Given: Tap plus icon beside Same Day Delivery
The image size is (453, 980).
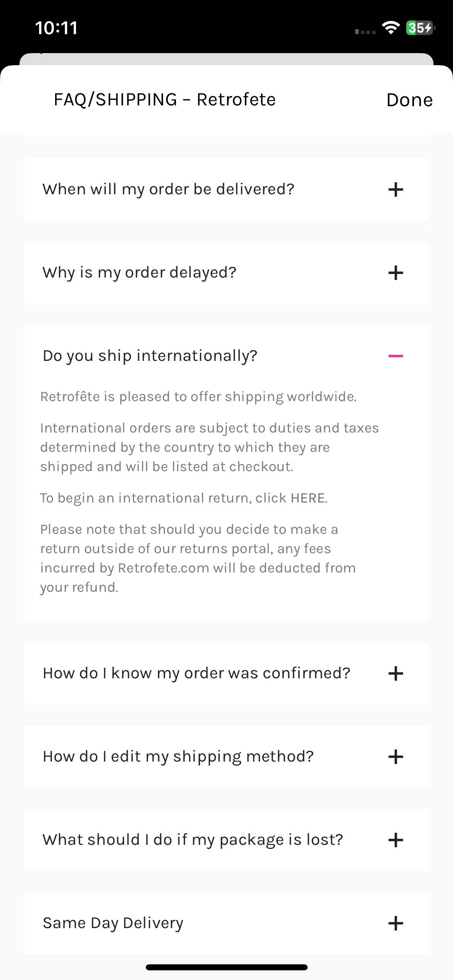Looking at the screenshot, I should [395, 923].
